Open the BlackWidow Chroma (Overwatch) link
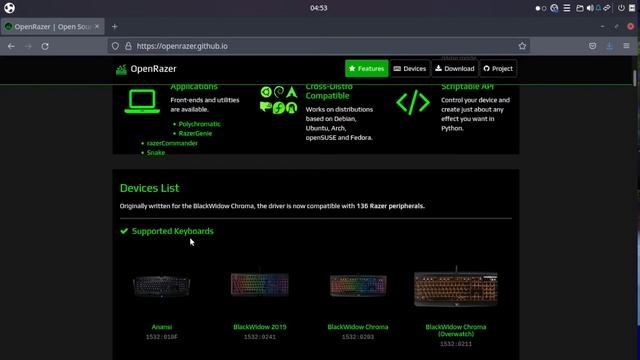The image size is (640, 360). pos(456,330)
